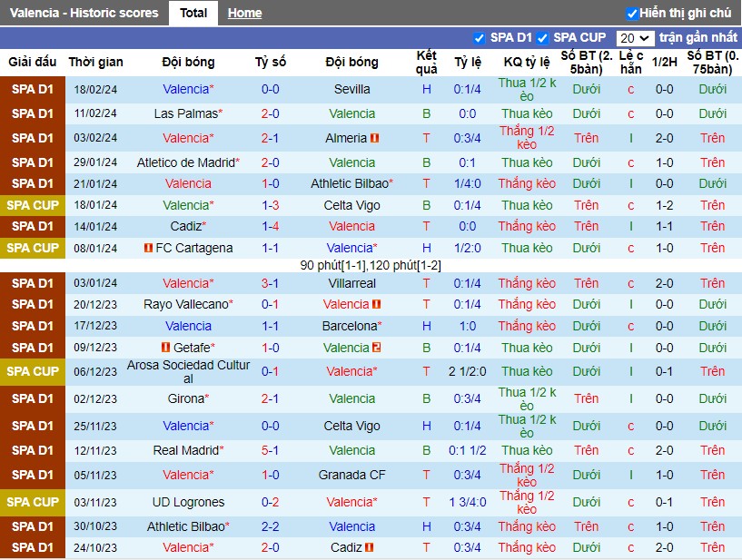Open Girona team link
Viewport: 742px width, 560px height.
tap(188, 398)
